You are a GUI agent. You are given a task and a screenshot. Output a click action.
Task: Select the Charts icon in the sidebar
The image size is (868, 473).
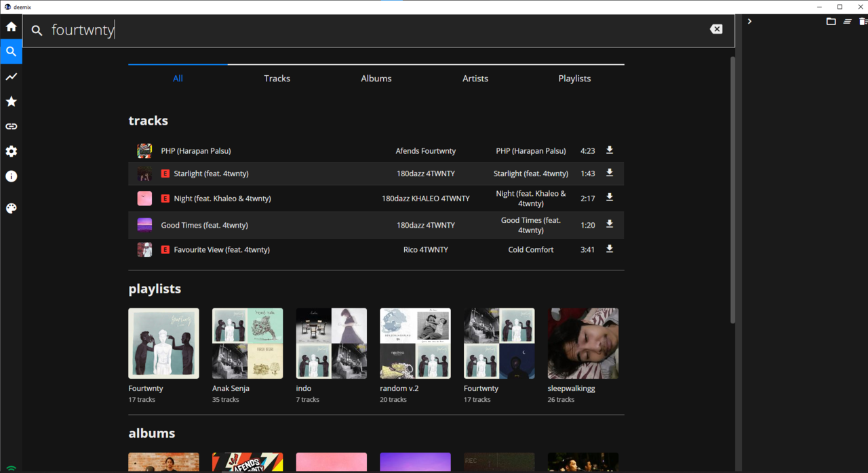pyautogui.click(x=11, y=77)
